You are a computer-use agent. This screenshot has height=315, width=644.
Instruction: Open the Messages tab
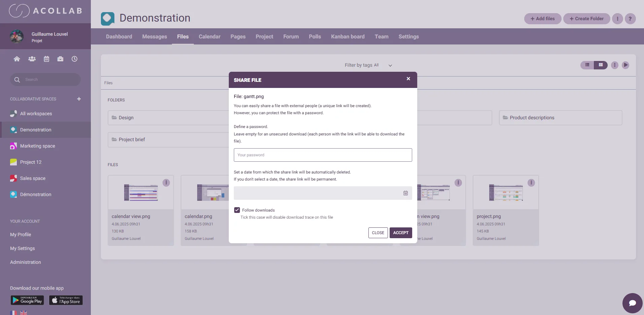click(x=154, y=36)
